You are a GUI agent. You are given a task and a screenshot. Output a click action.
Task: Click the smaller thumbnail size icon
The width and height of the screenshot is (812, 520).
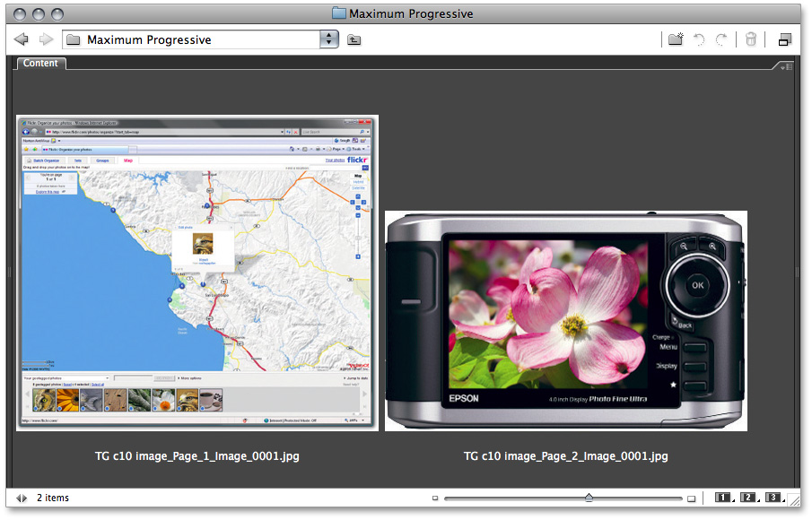coord(435,498)
